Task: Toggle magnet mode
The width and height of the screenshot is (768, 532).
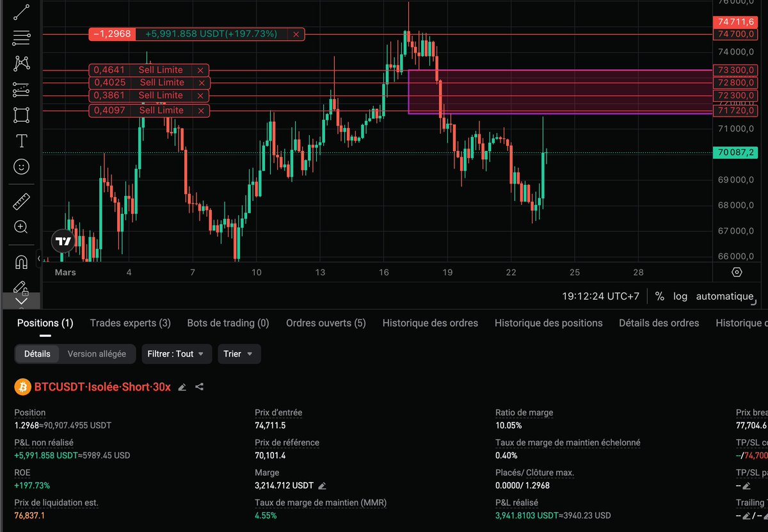Action: (x=21, y=262)
